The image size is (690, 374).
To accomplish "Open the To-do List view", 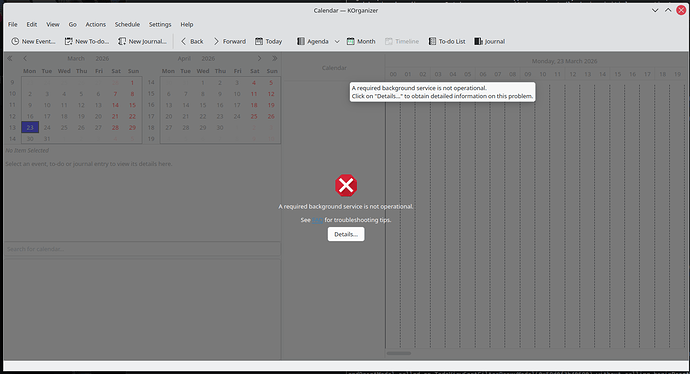I will click(x=447, y=41).
